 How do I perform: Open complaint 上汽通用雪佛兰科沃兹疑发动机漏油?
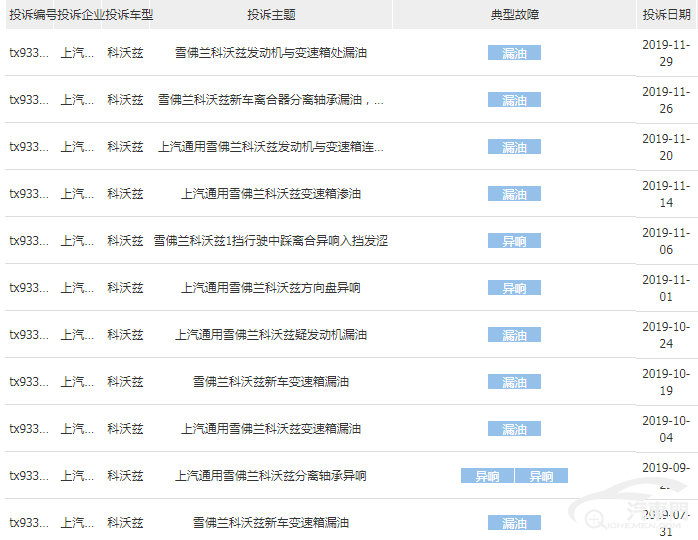click(271, 335)
